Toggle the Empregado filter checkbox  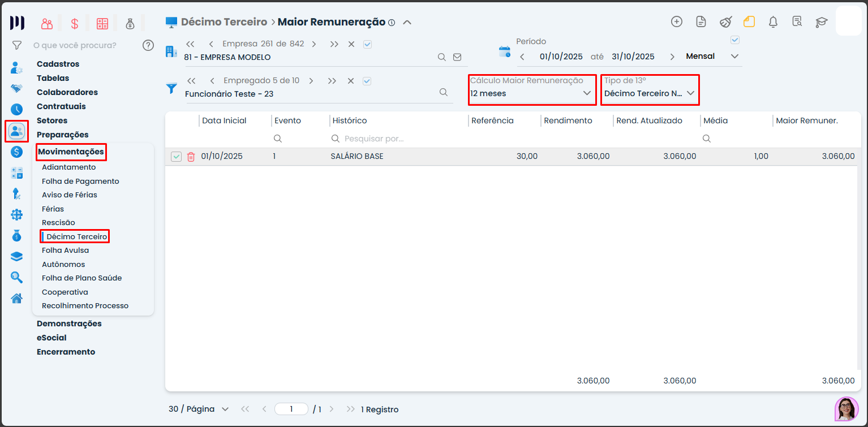[x=367, y=81]
